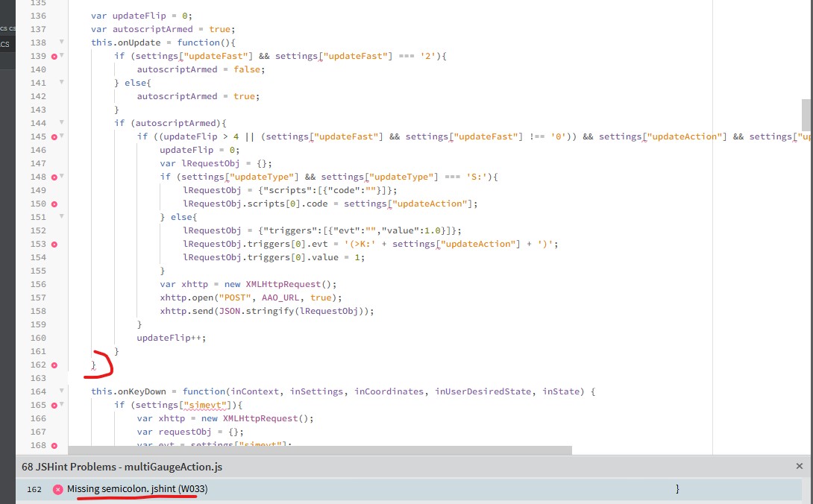Click line number 156 in the gutter
Viewport: 813px width, 504px height.
(38, 284)
